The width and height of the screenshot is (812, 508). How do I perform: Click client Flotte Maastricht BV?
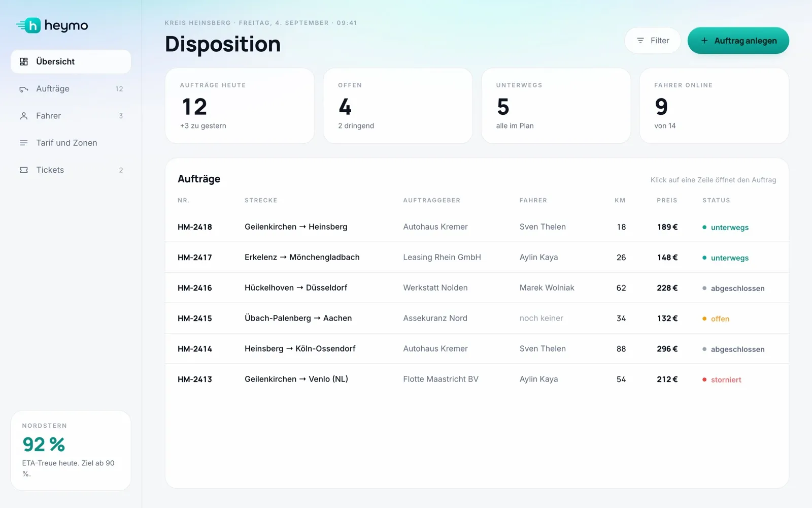click(441, 379)
